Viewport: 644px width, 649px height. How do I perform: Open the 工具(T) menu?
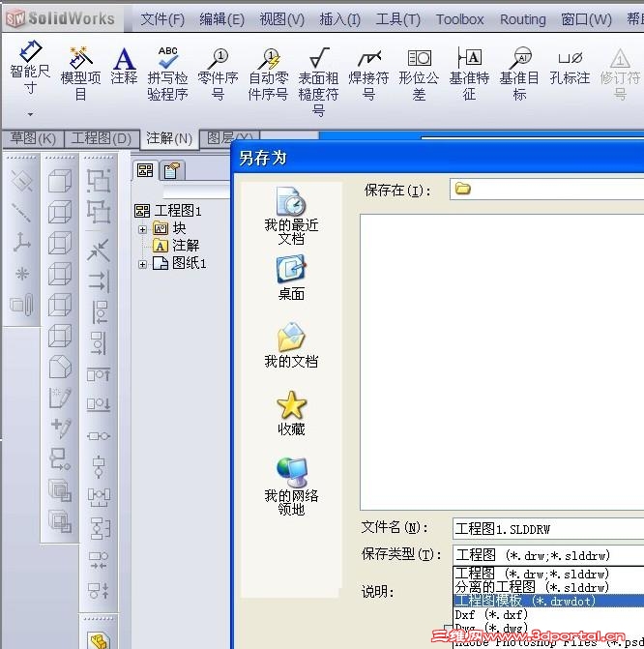tap(397, 19)
